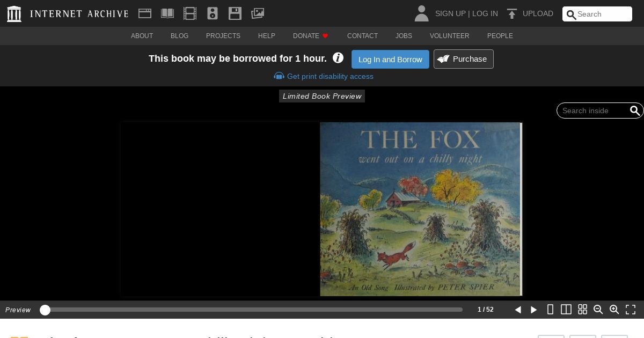Open the PEOPLE menu item
This screenshot has height=338, width=644.
500,36
